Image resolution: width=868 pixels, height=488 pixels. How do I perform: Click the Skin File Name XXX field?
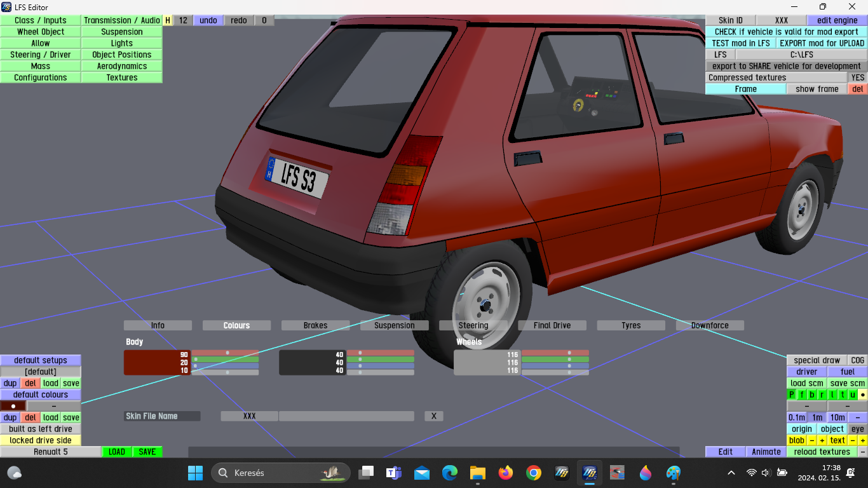pyautogui.click(x=249, y=416)
